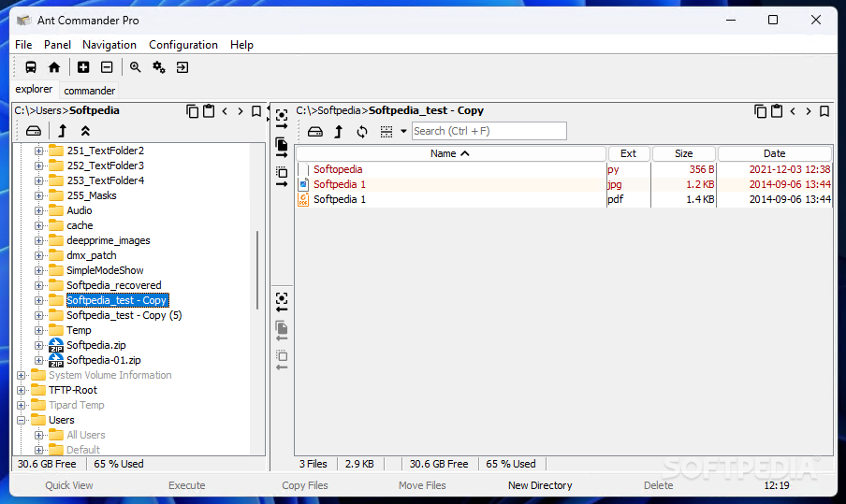
Task: Focus the Search (Ctrl + F) field
Action: click(x=489, y=131)
